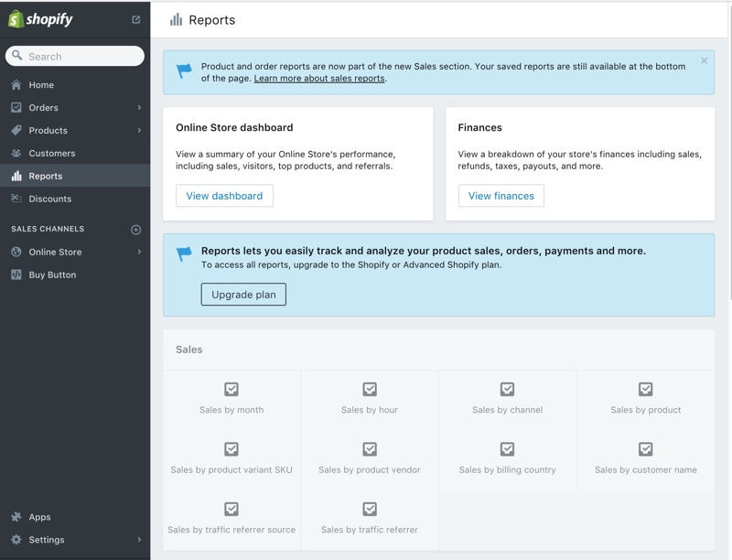Open Customers menu item
The width and height of the screenshot is (732, 560).
tap(75, 153)
